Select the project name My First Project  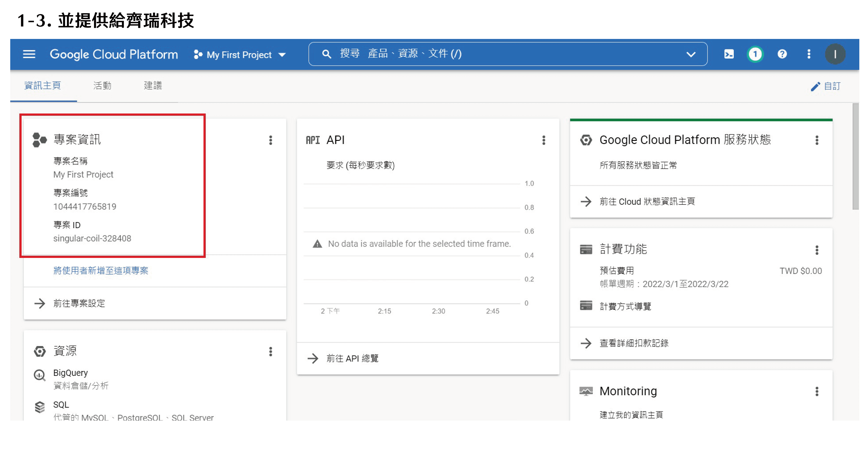pyautogui.click(x=83, y=174)
